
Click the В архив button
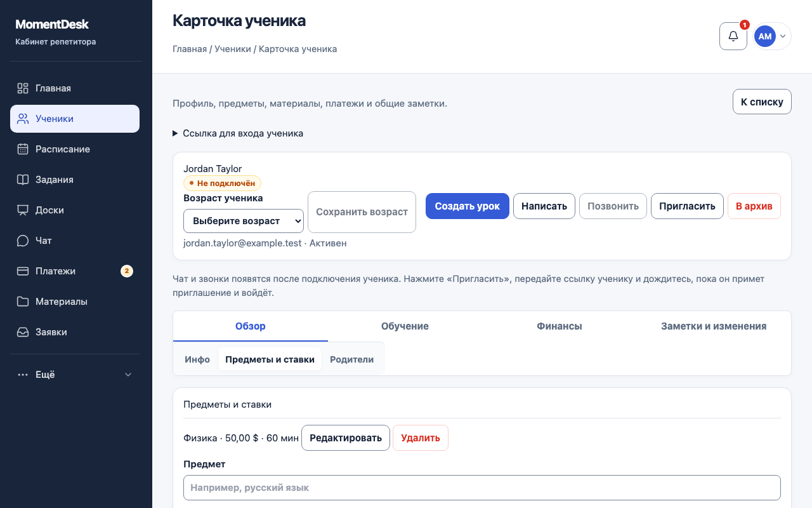coord(754,206)
